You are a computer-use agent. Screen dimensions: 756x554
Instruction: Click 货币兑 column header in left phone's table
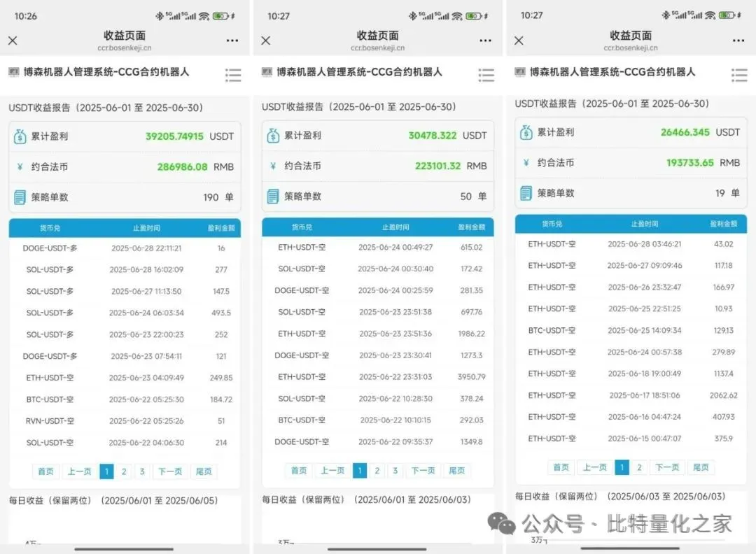point(50,228)
